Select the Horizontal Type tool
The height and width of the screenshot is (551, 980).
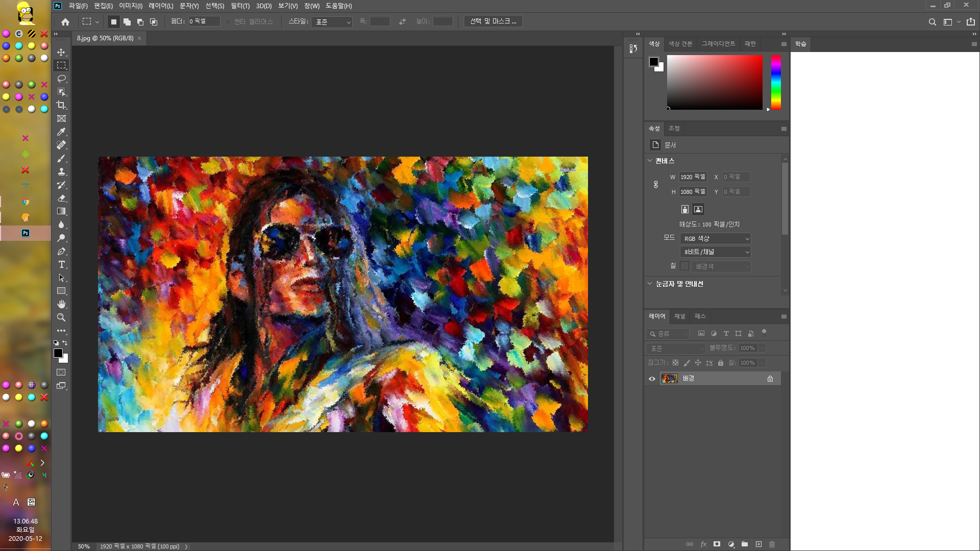point(61,264)
